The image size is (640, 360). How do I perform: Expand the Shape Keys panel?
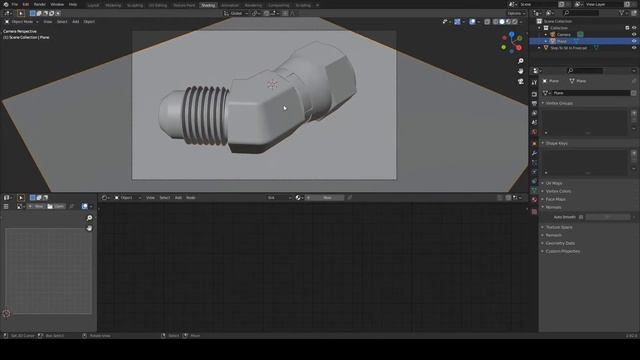(x=556, y=143)
